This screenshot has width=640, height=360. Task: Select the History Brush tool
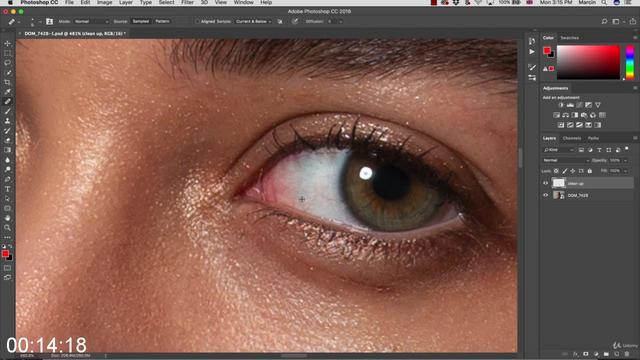7,131
